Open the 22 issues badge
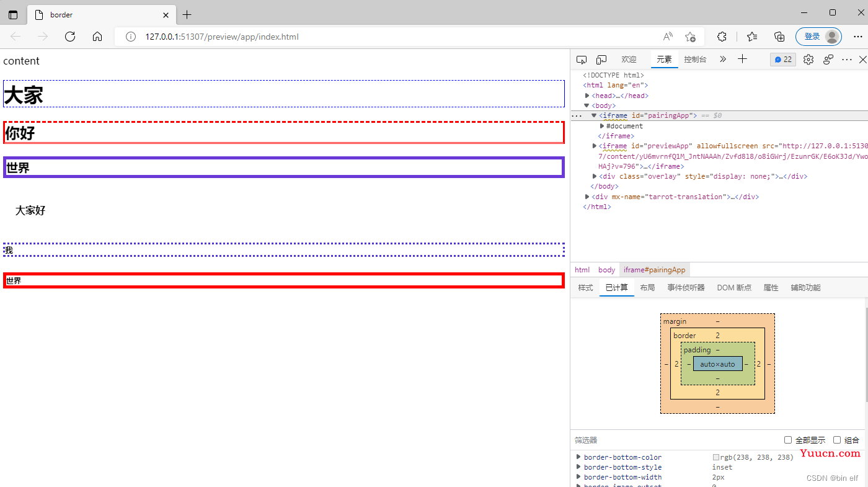 783,60
